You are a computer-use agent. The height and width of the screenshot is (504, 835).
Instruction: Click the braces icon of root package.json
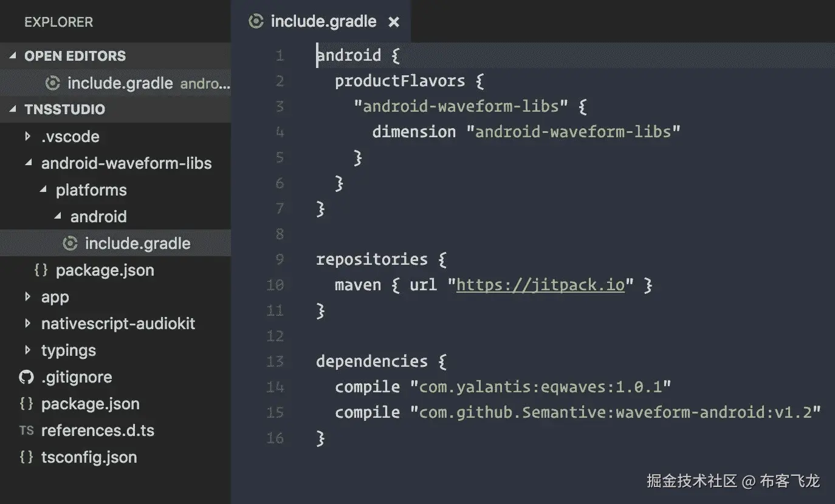(26, 404)
